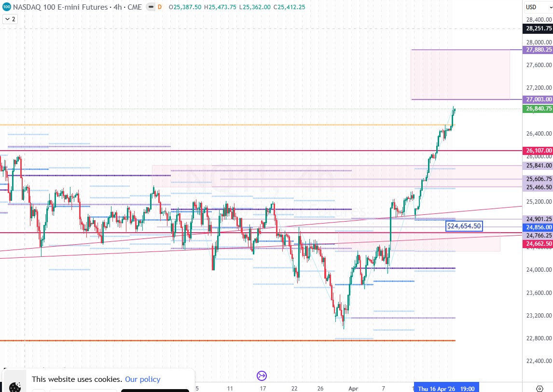Select the 27,003.00 purple price label

(539, 99)
